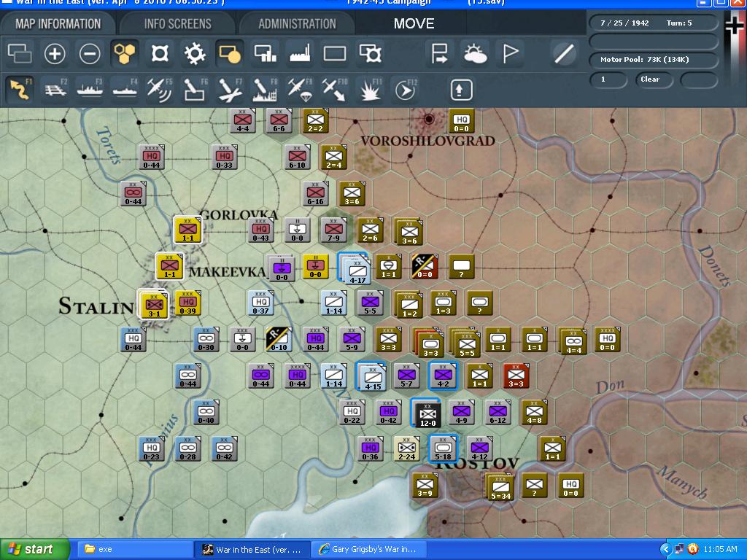Open the Windows start menu
Viewport: 747px width, 560px height.
tap(34, 549)
